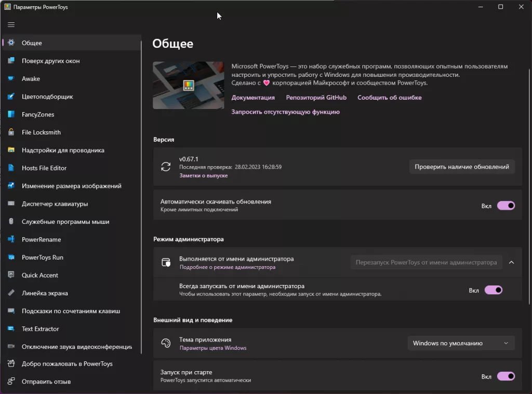532x394 pixels.
Task: Toggle automatic update downloads switch
Action: pyautogui.click(x=506, y=206)
